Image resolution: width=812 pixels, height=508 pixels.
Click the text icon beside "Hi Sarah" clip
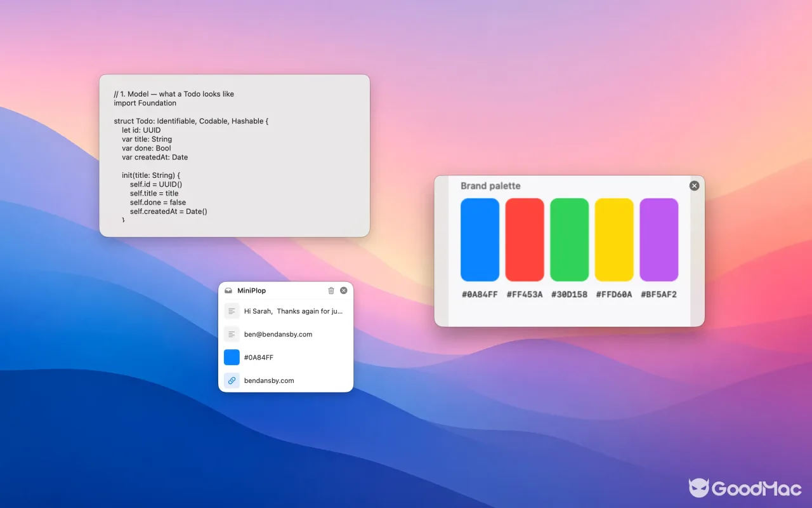[232, 311]
